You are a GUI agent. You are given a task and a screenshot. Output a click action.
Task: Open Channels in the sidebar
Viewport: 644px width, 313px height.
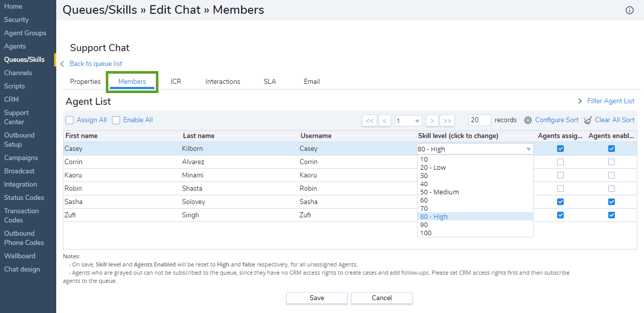tap(18, 73)
